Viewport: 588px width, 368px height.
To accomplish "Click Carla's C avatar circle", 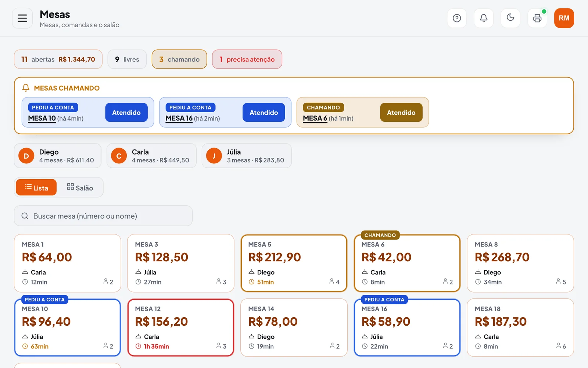I will [119, 156].
